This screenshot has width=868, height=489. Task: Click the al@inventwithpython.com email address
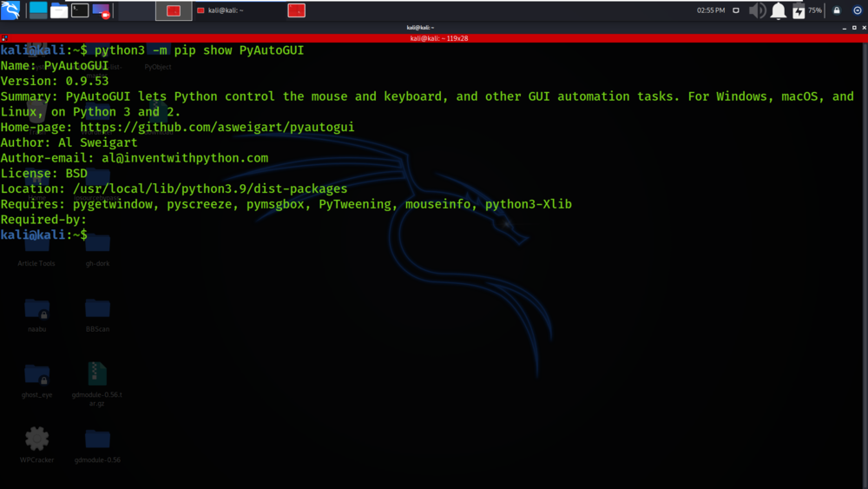[185, 158]
